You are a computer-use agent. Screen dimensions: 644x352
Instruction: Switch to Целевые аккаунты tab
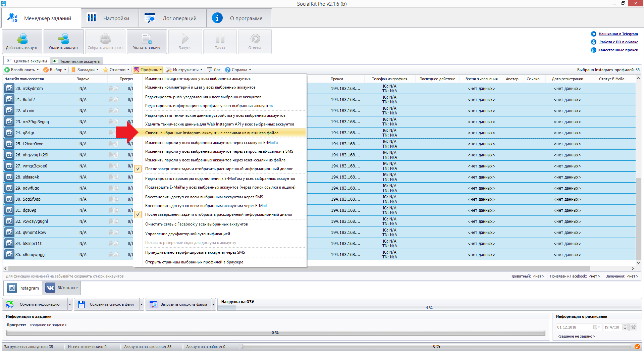27,61
